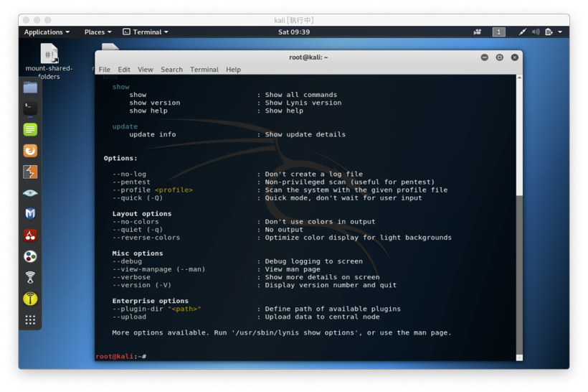Click the '<profile>' yellow text
The image size is (588, 392).
pyautogui.click(x=174, y=190)
